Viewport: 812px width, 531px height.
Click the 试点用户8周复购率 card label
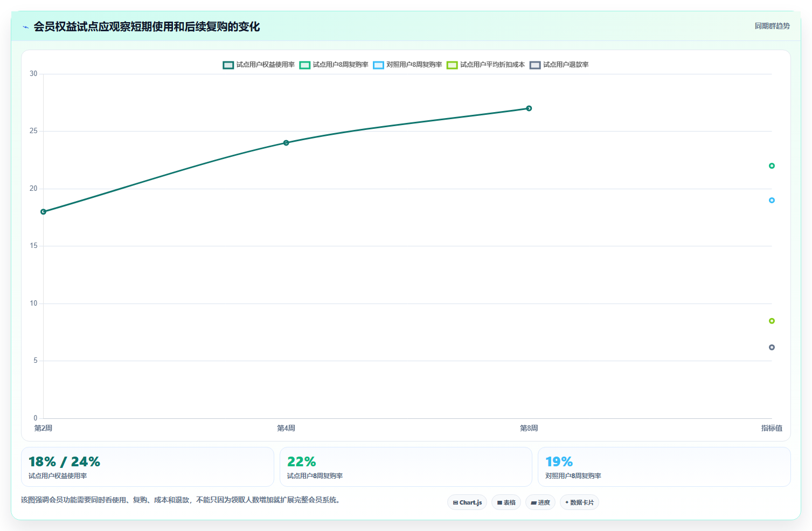click(x=315, y=476)
